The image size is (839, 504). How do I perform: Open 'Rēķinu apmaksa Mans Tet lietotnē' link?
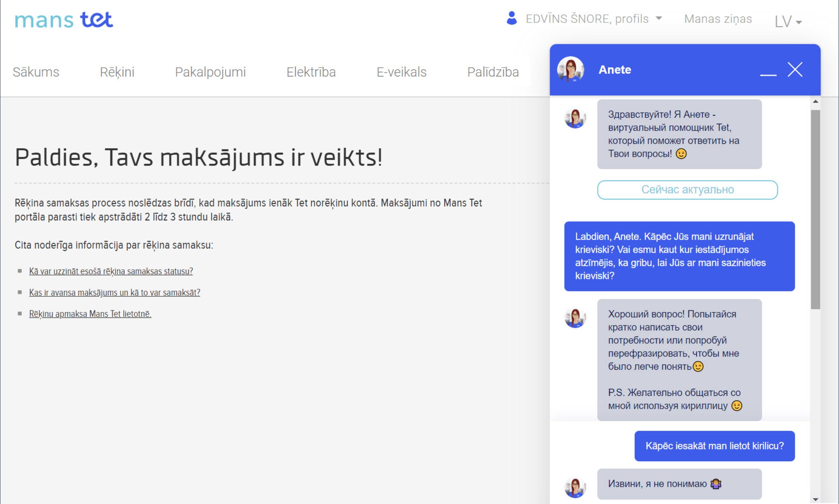pyautogui.click(x=90, y=314)
